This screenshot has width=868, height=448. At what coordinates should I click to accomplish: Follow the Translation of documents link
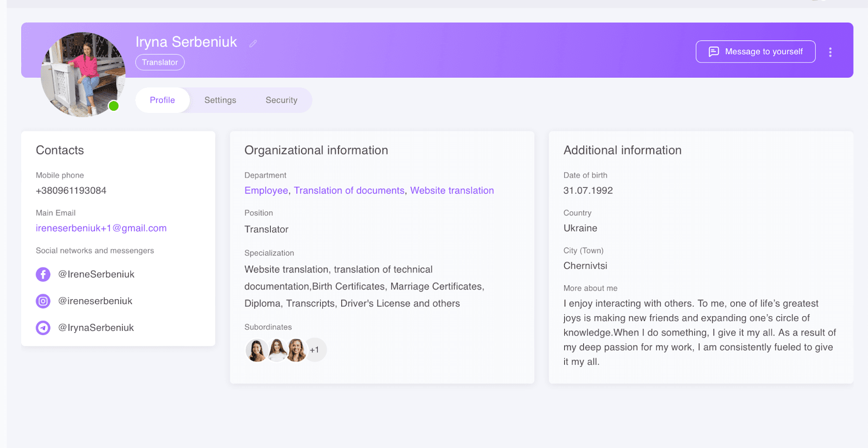click(x=349, y=191)
